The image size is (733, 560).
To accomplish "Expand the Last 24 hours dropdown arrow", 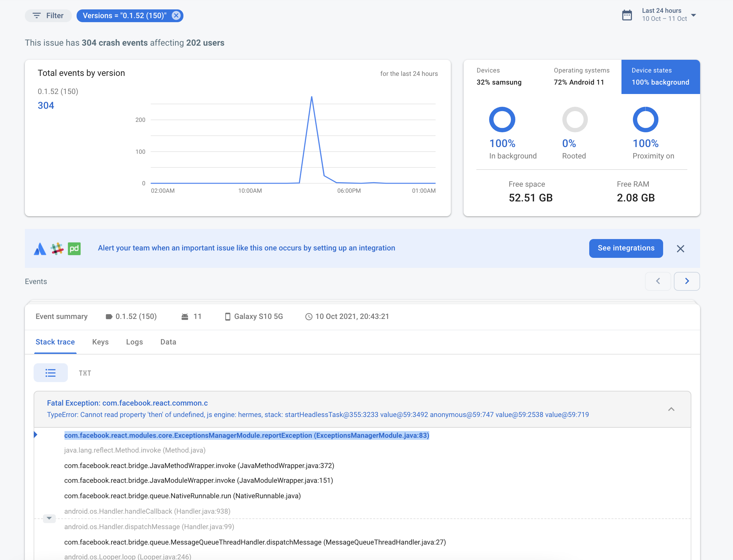I will point(693,15).
